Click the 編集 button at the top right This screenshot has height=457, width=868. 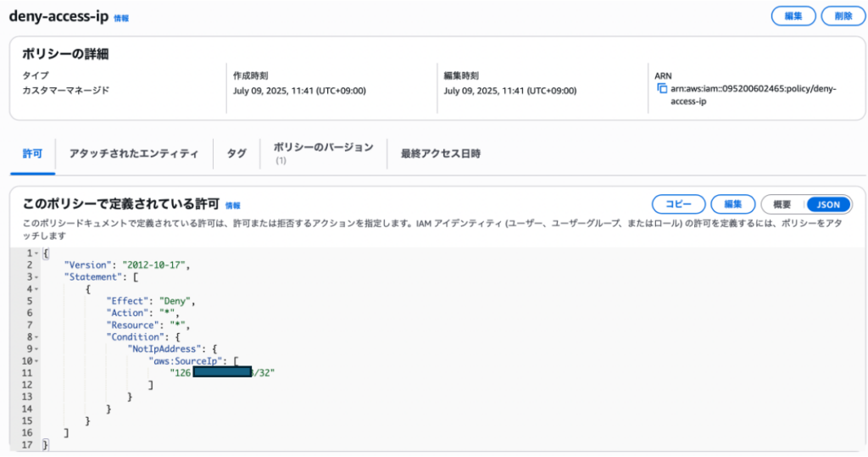pos(793,16)
